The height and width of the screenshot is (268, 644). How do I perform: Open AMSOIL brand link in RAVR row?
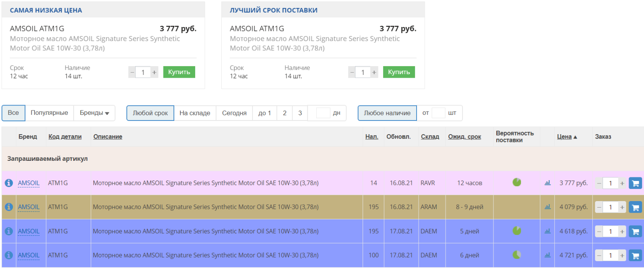29,183
